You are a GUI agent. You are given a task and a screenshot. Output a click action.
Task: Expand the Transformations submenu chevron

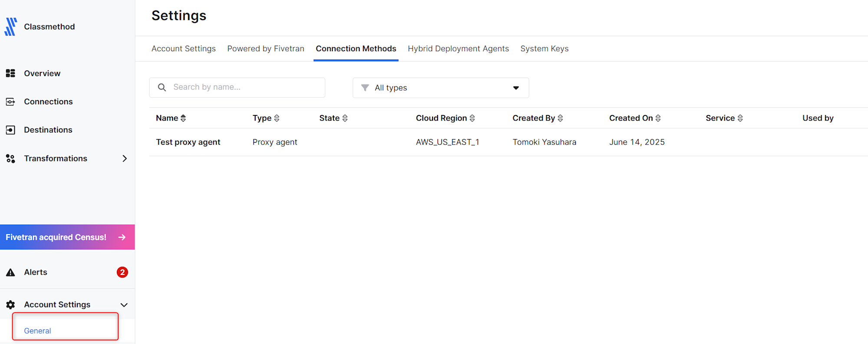(x=125, y=158)
